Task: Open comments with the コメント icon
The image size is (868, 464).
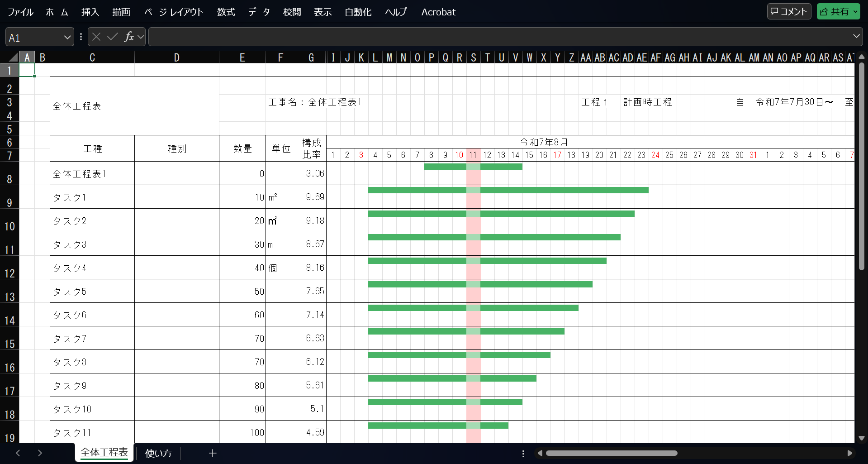Action: 788,11
